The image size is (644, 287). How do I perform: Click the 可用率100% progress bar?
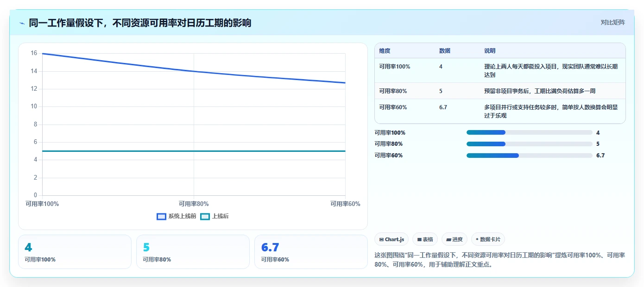click(x=530, y=132)
